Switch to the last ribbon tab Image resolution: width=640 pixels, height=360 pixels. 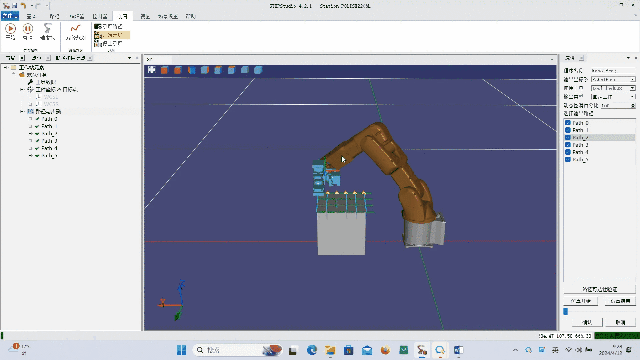coord(190,16)
